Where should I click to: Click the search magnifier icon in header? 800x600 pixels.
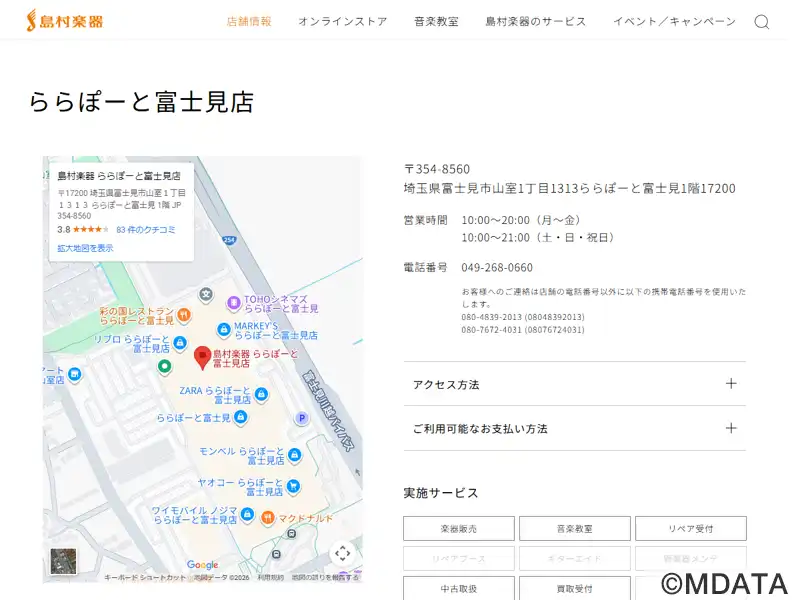click(x=762, y=22)
